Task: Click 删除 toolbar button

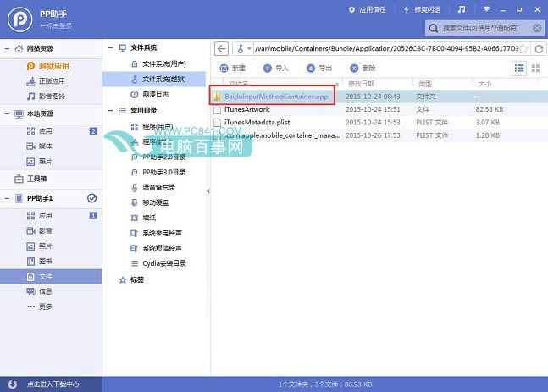Action: 363,68
